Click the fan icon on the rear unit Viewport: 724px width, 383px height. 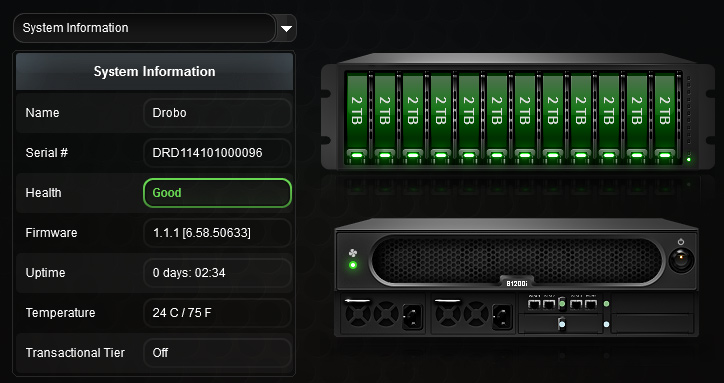pos(353,253)
